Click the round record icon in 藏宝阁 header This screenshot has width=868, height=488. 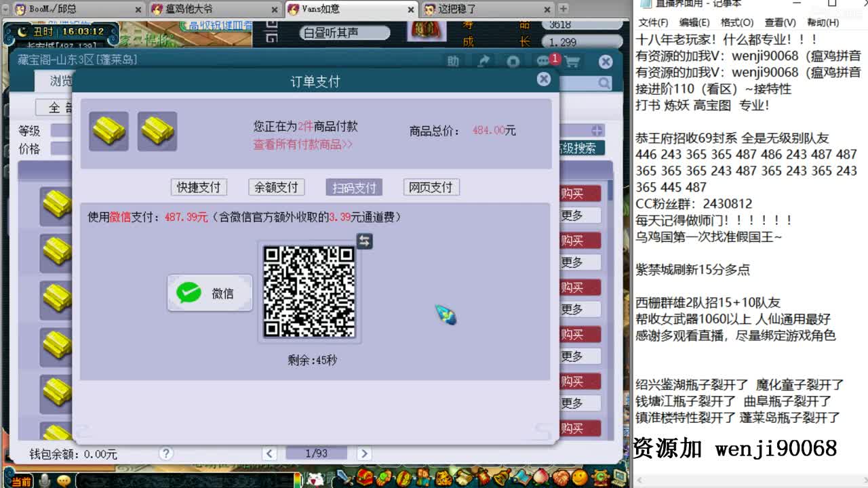(513, 61)
